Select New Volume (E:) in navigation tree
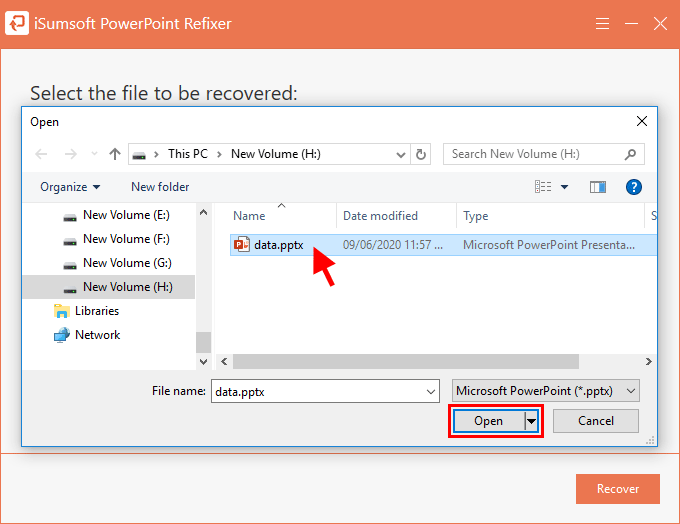This screenshot has width=680, height=524. coord(126,215)
